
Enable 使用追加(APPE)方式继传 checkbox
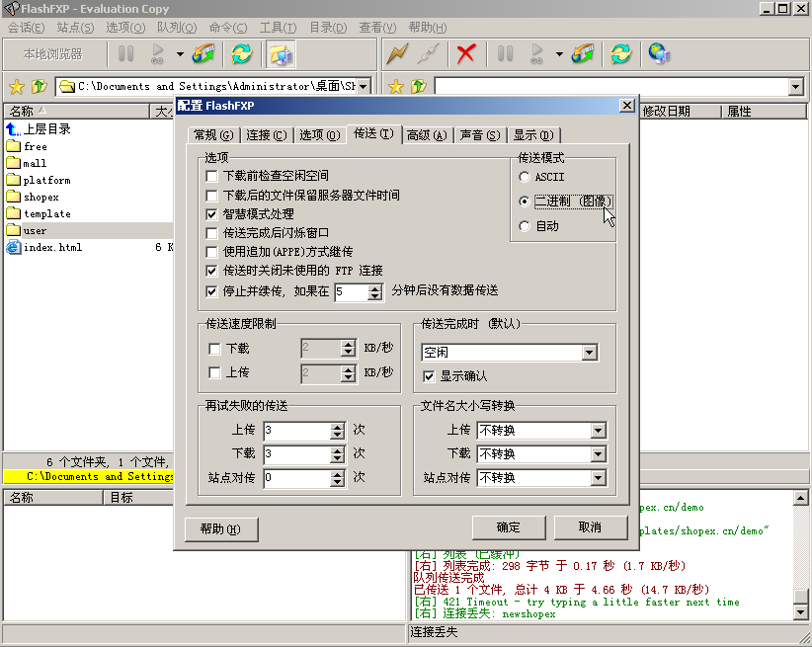click(x=211, y=252)
